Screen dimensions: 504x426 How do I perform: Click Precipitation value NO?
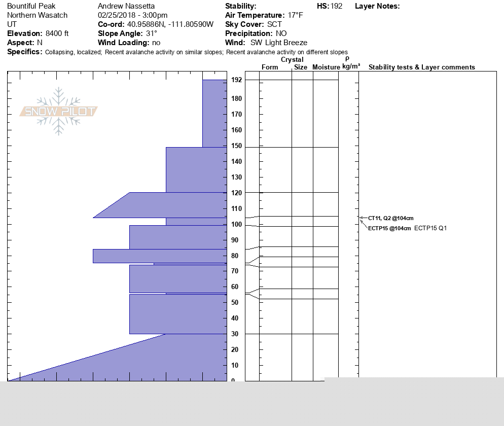click(x=281, y=33)
